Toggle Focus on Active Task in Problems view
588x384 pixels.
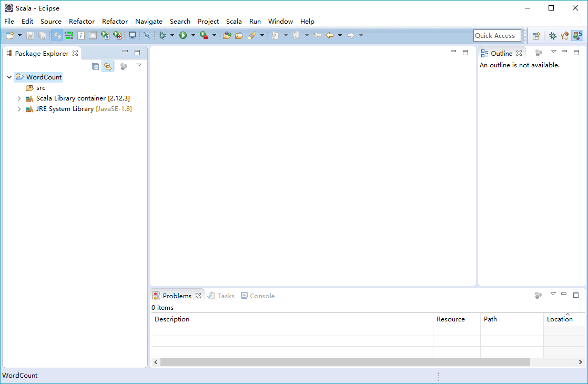(x=538, y=296)
